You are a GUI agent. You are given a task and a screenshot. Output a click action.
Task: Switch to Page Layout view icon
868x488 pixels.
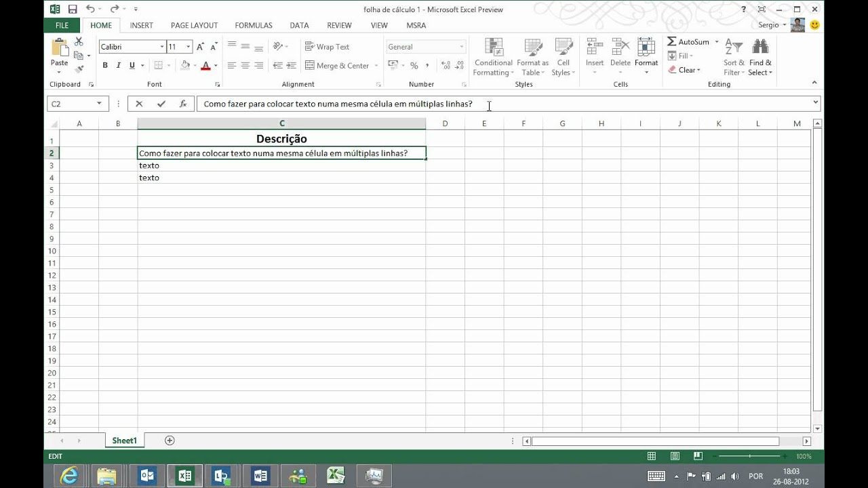pyautogui.click(x=675, y=456)
